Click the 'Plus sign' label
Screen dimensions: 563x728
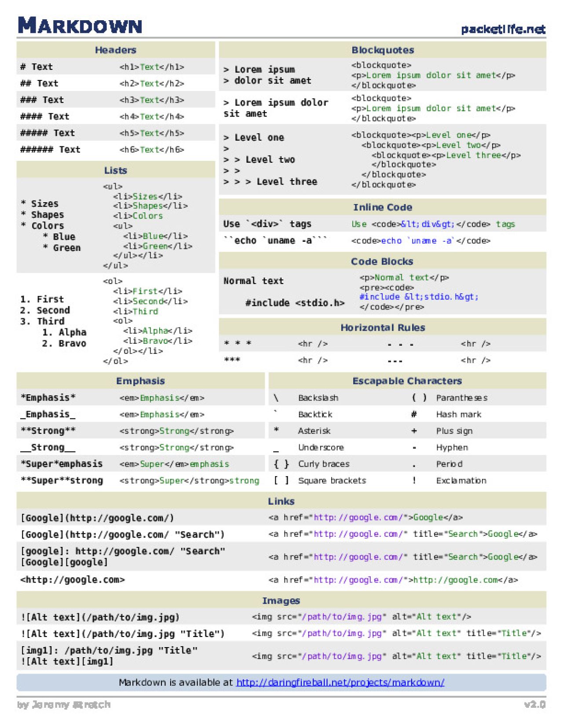(x=454, y=431)
